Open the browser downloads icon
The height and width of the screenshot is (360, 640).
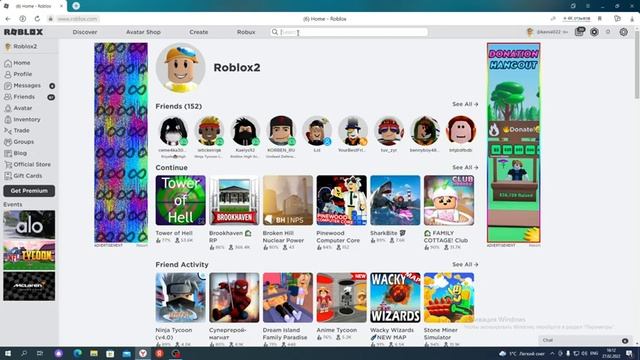pos(632,19)
